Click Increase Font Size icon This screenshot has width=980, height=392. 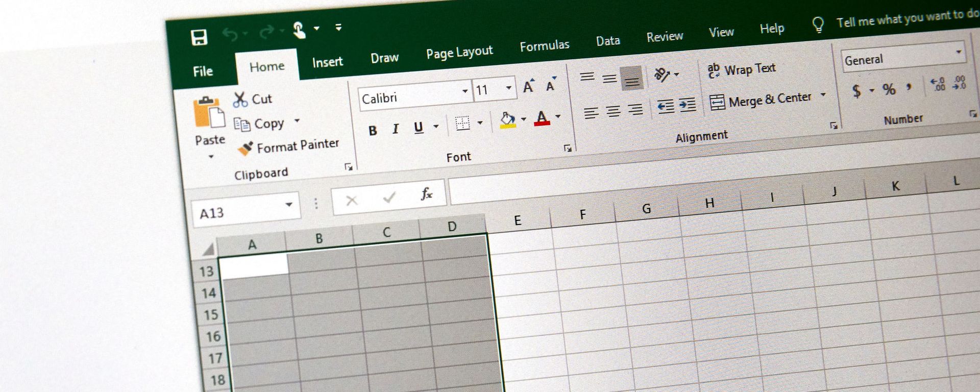(529, 86)
